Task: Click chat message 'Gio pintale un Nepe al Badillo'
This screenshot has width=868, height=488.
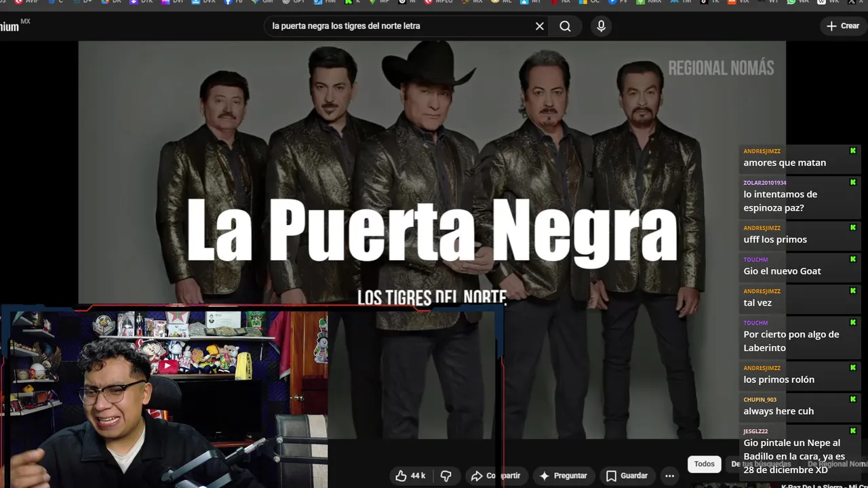Action: coord(794,456)
